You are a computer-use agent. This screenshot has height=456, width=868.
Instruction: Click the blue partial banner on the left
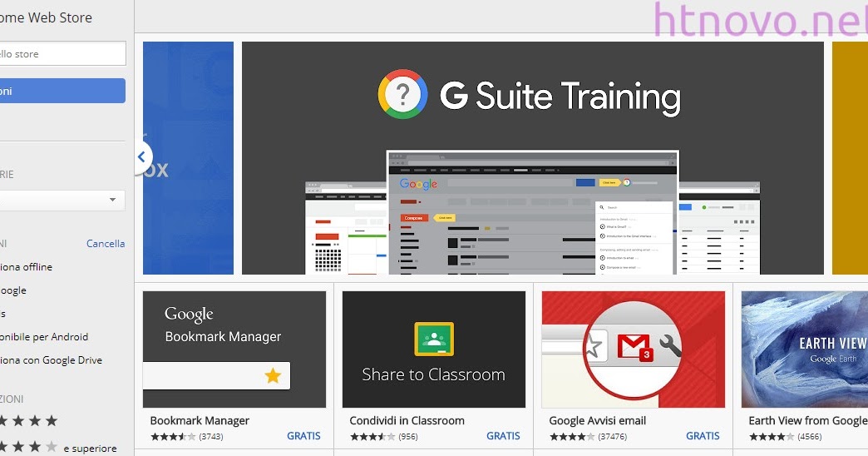click(x=188, y=158)
